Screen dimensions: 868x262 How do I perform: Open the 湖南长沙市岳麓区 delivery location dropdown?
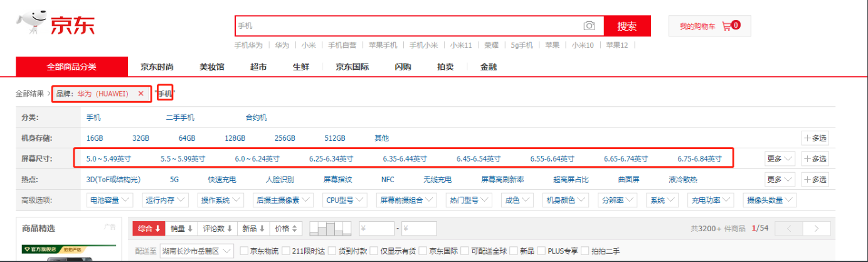click(x=197, y=251)
